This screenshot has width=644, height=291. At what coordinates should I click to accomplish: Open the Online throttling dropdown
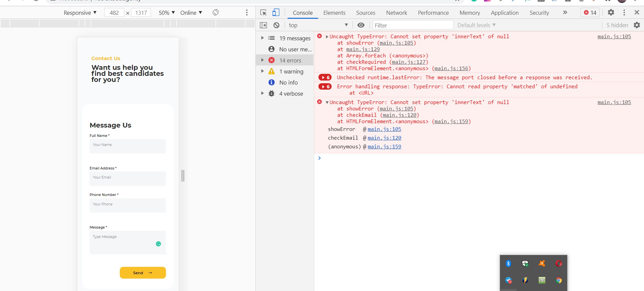pyautogui.click(x=191, y=13)
